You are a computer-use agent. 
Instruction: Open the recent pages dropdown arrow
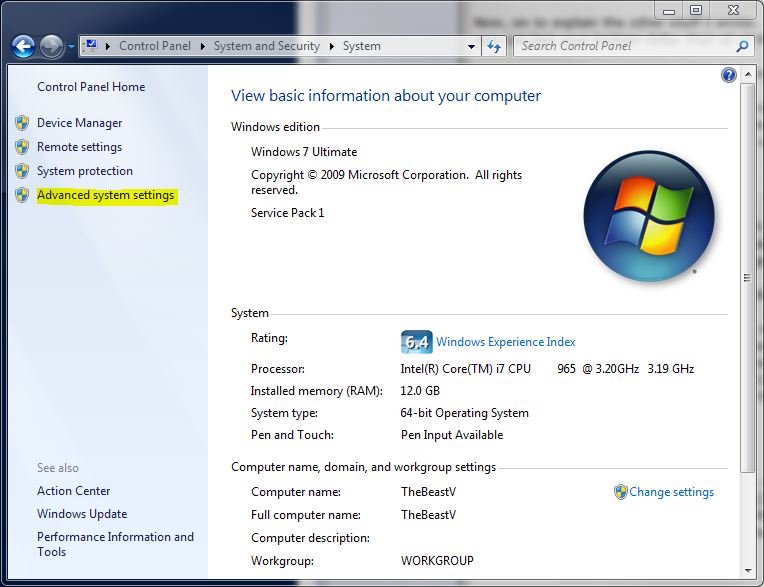[x=71, y=47]
